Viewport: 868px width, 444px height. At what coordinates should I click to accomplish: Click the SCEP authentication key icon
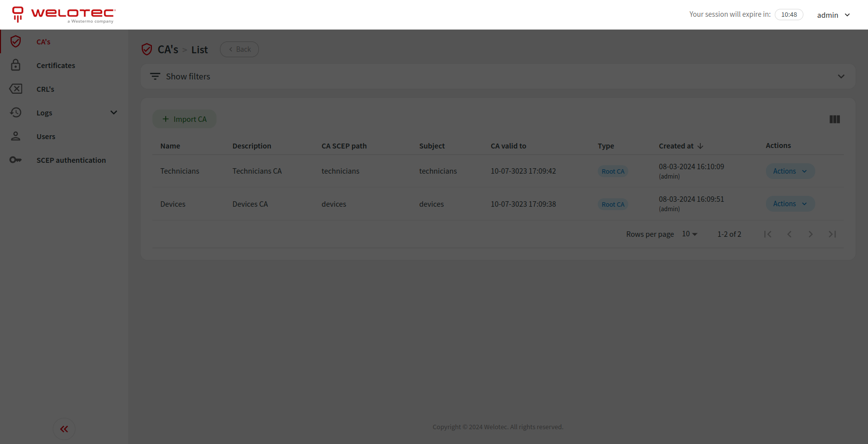click(x=16, y=160)
